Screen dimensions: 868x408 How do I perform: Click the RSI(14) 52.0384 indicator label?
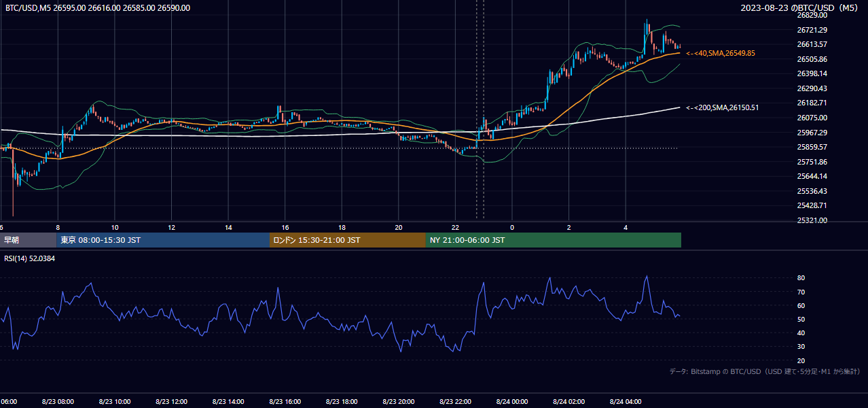29,258
